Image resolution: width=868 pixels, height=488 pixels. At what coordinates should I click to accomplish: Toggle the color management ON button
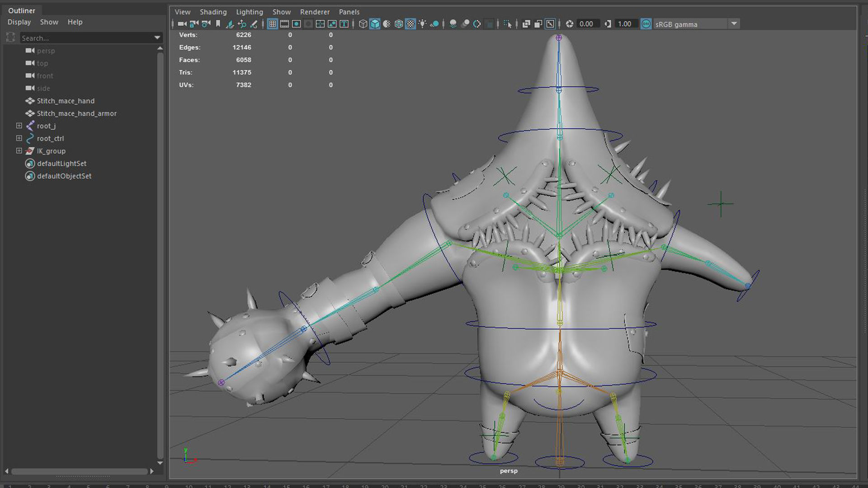coord(646,23)
